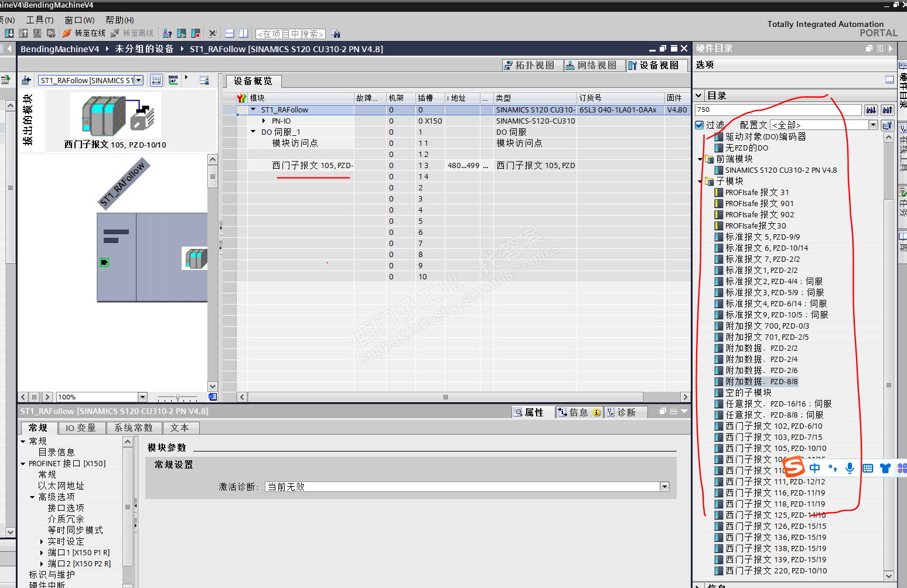Open accessible devices icon with question mark
The image size is (907, 588).
[x=168, y=33]
